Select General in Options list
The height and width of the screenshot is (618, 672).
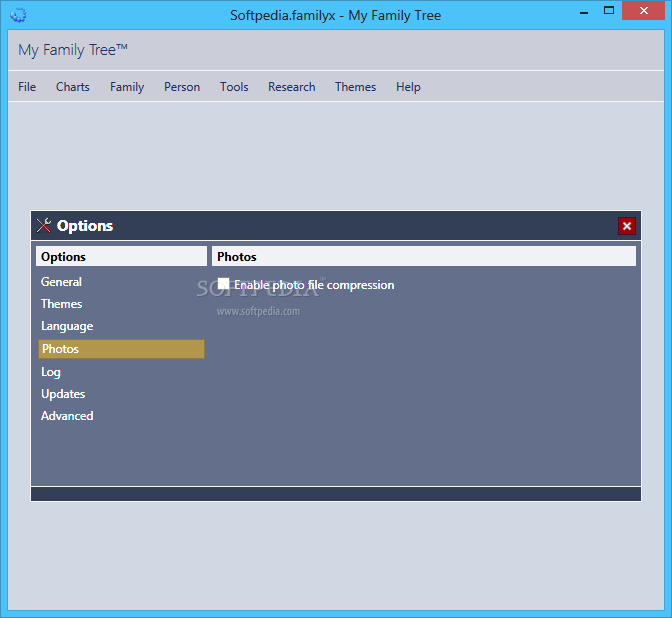[61, 282]
